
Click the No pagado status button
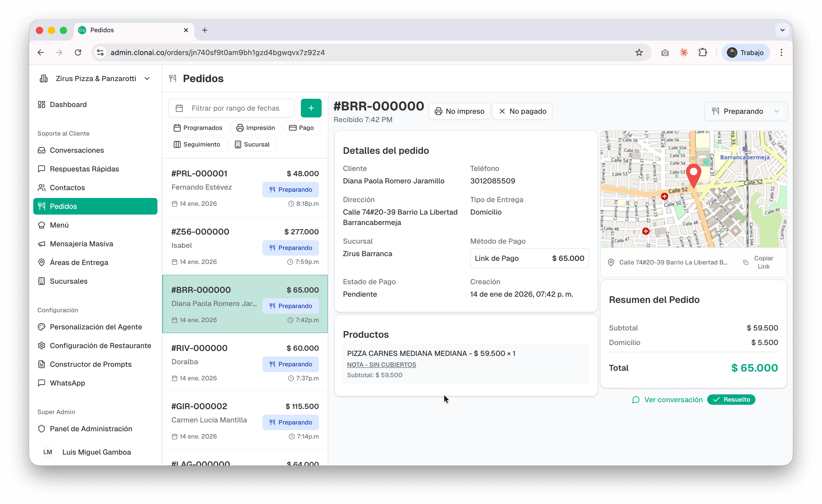click(x=522, y=111)
